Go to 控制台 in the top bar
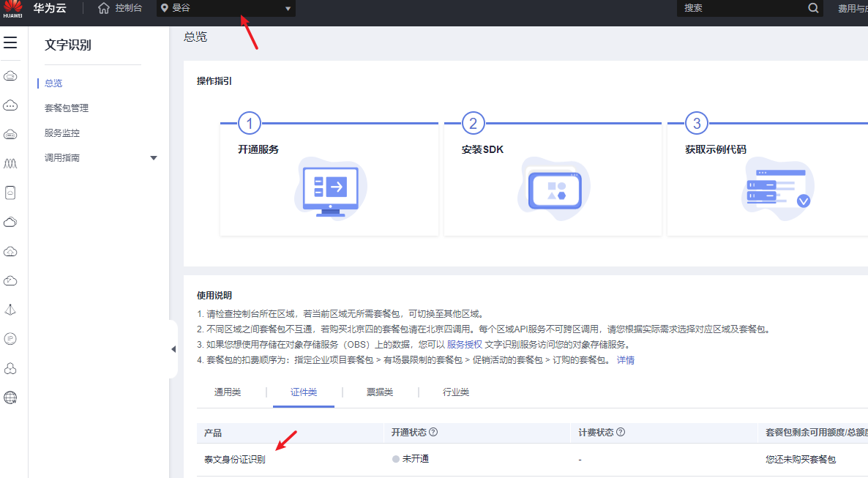Screen dimensions: 868x478 coord(128,8)
